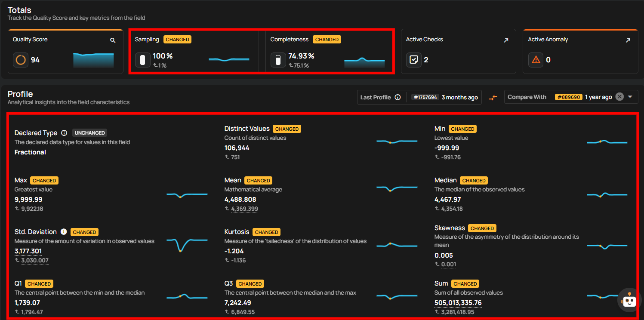Click the Last Profile info icon
This screenshot has width=644, height=320.
click(x=397, y=97)
